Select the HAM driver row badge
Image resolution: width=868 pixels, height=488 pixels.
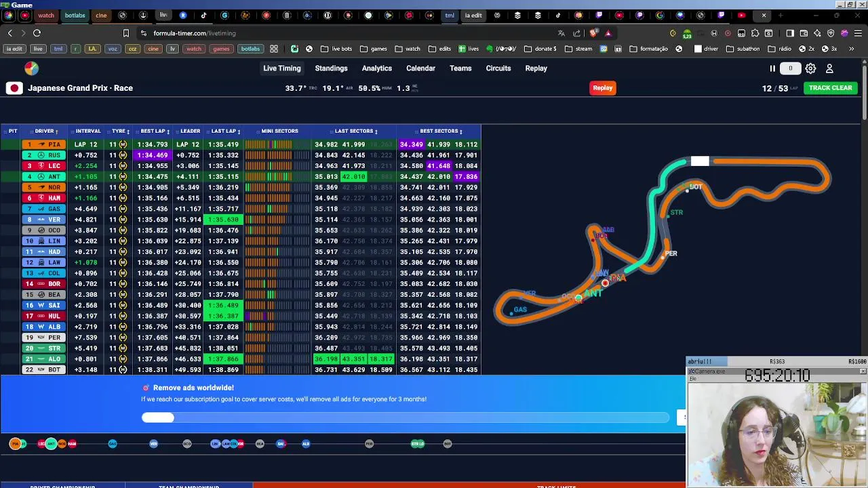click(44, 198)
